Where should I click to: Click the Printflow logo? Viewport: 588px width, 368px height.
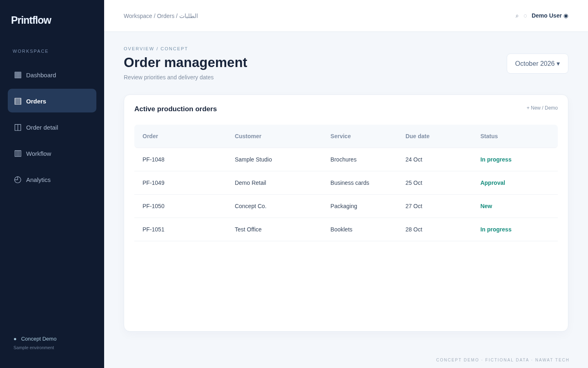pos(31,20)
